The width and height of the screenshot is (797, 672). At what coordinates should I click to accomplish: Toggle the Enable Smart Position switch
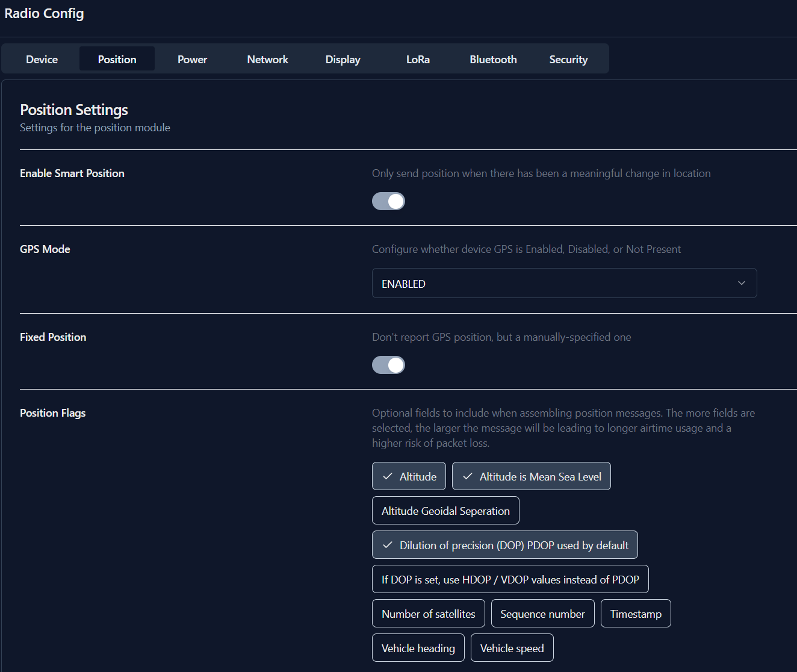pyautogui.click(x=388, y=201)
